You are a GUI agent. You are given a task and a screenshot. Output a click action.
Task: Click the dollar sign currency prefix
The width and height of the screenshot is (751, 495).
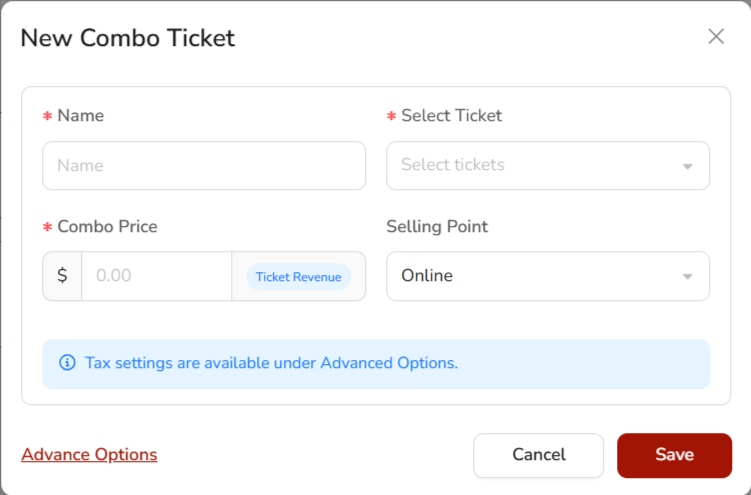point(62,276)
